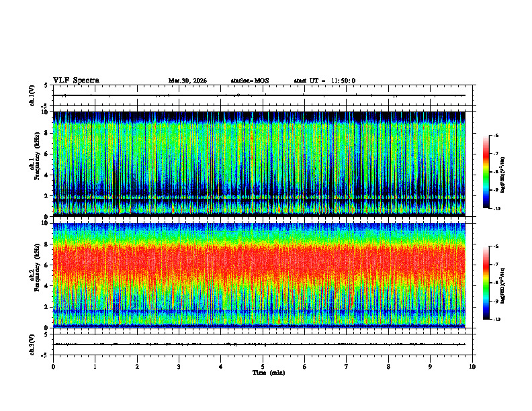Screen dimensions: 532x411
Task: Click inside the ch.1 spectrogram panel
Action: pos(259,164)
